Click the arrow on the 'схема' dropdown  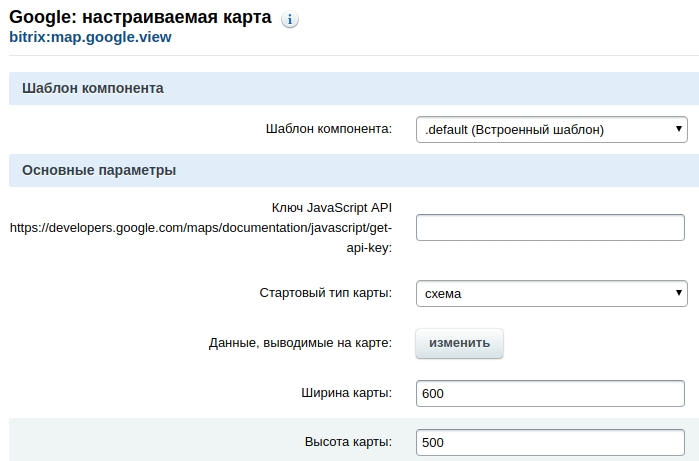(680, 293)
